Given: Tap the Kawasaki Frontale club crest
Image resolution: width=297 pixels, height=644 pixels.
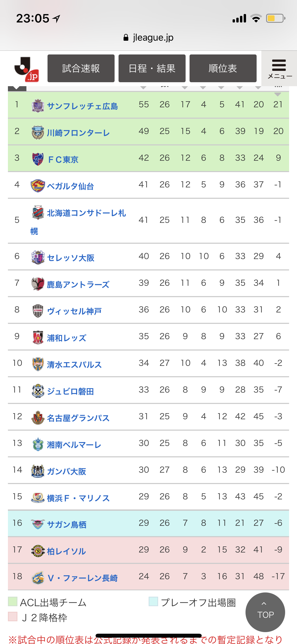Looking at the screenshot, I should click(38, 132).
